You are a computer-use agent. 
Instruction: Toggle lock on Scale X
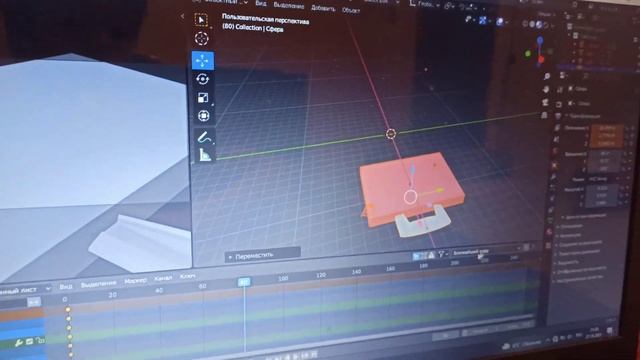pos(622,188)
